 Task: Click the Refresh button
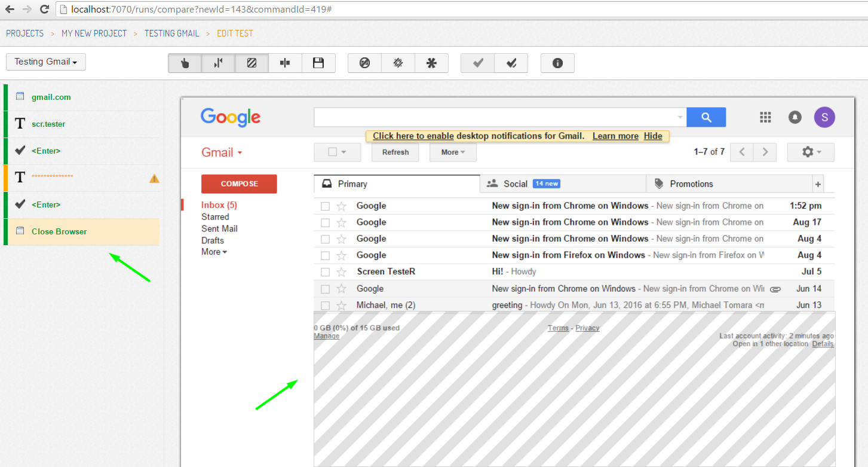pyautogui.click(x=395, y=152)
